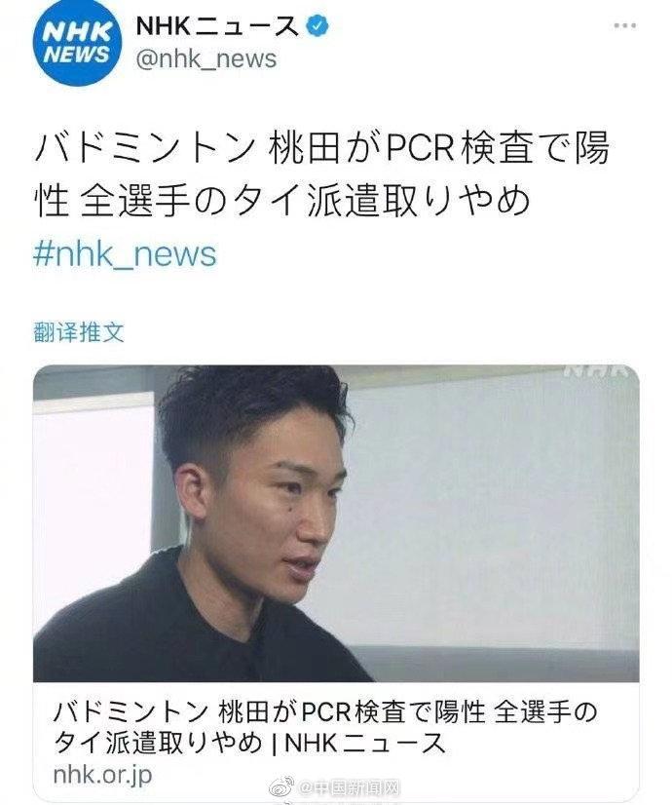The width and height of the screenshot is (672, 805).
Task: Open the link card headline below the photo
Action: [x=325, y=727]
